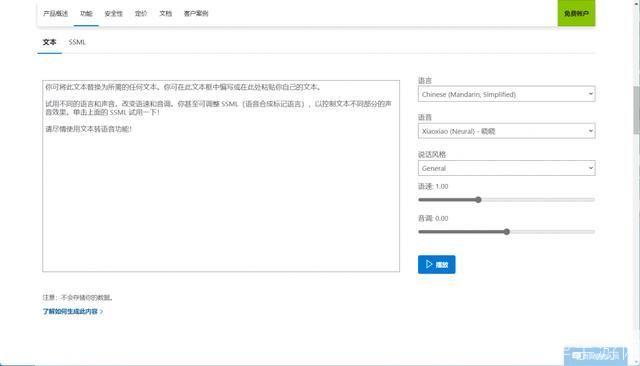The image size is (640, 366).
Task: Open the 说话风格 dropdown showing General
Action: point(507,168)
